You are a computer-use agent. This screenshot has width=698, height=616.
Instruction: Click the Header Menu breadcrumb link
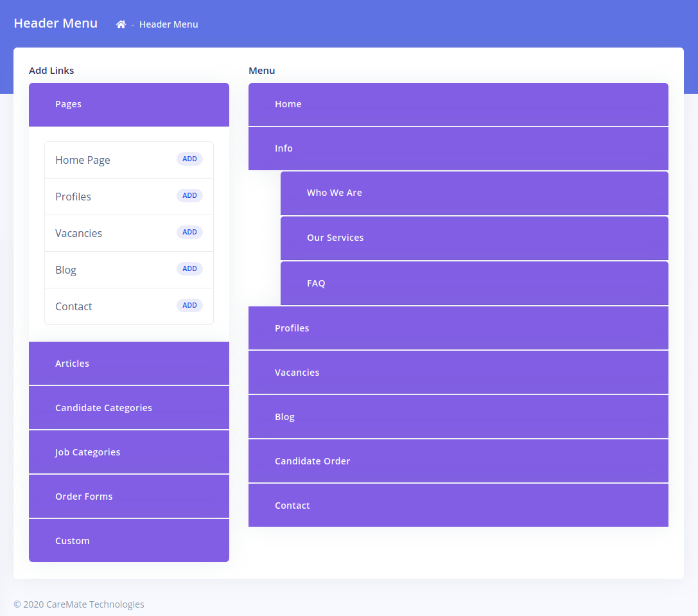click(x=168, y=24)
